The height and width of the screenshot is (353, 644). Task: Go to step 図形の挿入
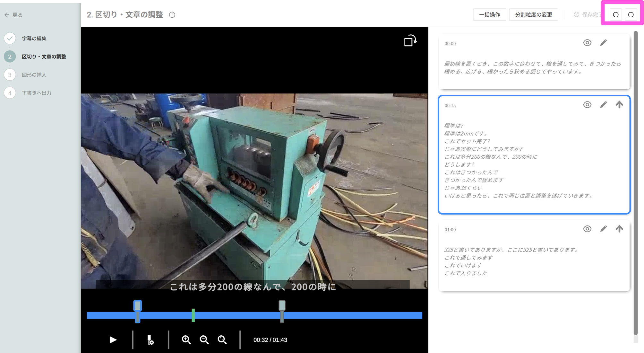tap(34, 75)
